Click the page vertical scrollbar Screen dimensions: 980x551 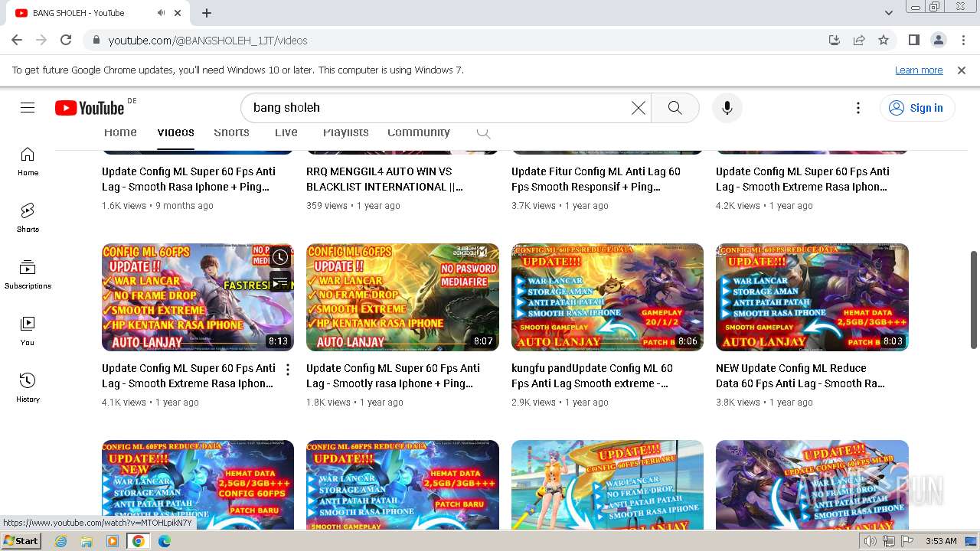coord(974,298)
